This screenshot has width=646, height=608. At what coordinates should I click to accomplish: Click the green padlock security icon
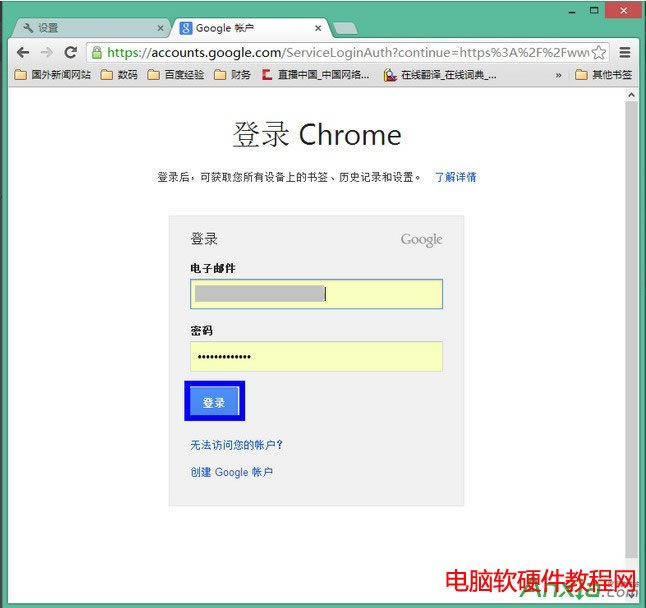coord(97,53)
